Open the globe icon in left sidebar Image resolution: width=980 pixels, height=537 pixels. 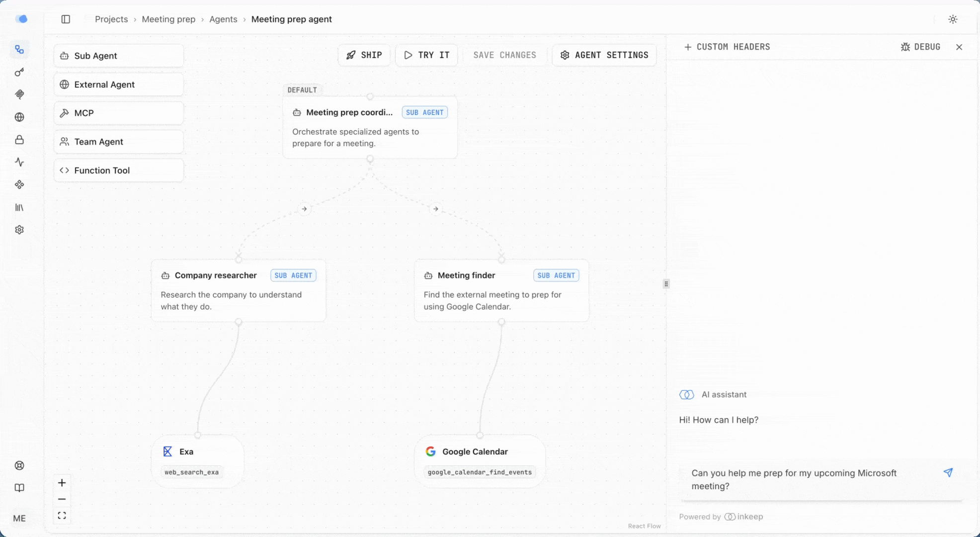pyautogui.click(x=19, y=117)
